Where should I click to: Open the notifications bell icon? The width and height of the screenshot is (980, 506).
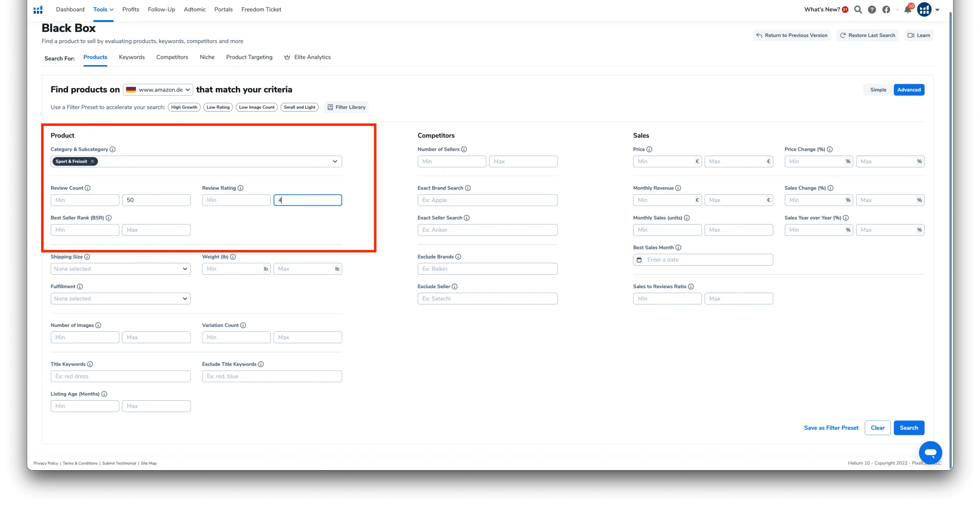click(x=907, y=10)
